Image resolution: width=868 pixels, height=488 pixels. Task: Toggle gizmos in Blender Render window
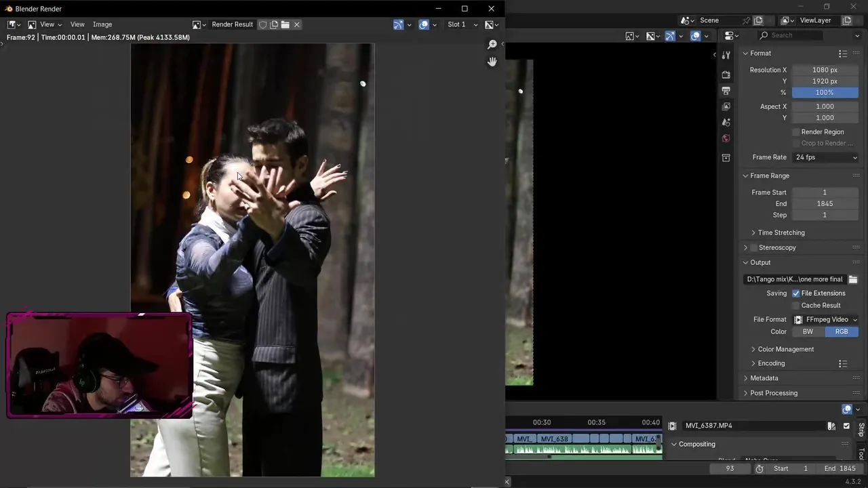coord(399,24)
